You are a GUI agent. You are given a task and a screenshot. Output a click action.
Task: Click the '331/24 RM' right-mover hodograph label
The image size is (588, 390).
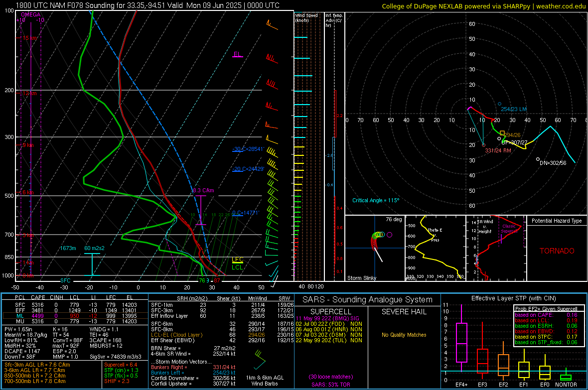click(498, 150)
